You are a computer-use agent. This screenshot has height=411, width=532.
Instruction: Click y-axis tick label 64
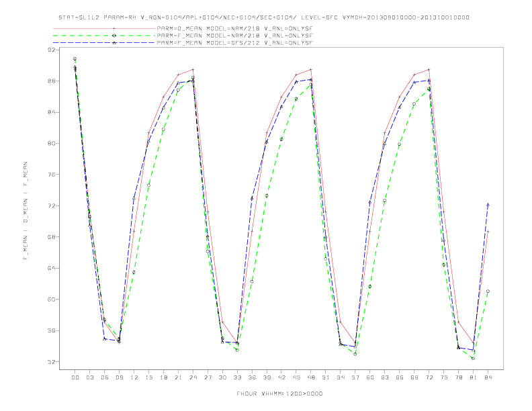tap(52, 268)
